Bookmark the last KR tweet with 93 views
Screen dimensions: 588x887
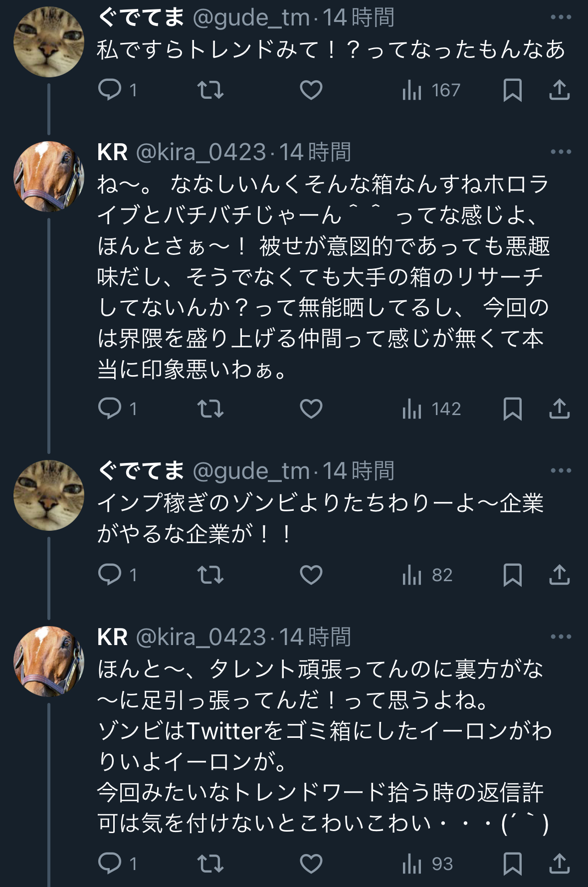coord(512,864)
